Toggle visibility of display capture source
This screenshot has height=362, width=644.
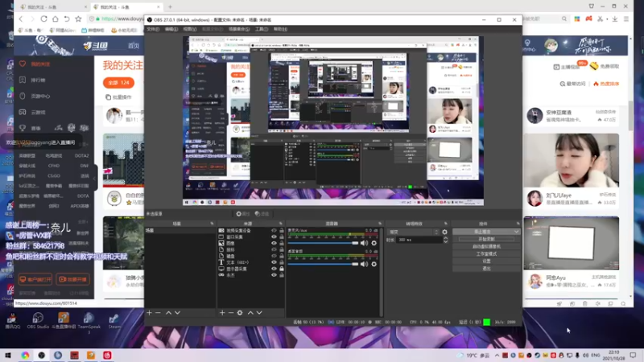(x=274, y=269)
